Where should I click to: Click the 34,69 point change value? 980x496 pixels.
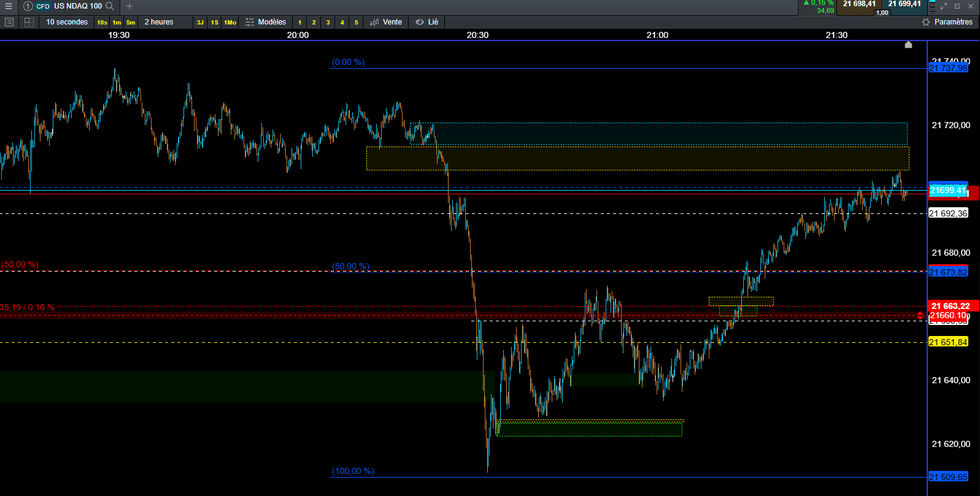pos(825,10)
